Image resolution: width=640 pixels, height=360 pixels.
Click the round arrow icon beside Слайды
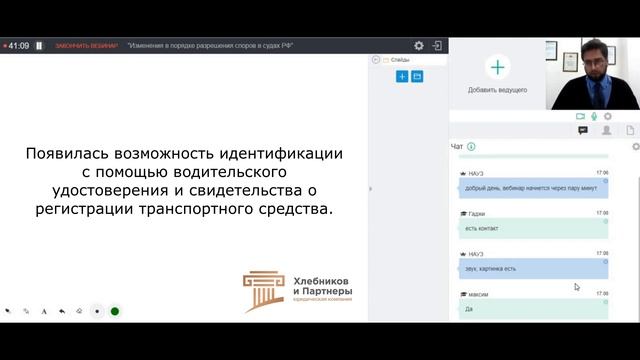tap(376, 60)
